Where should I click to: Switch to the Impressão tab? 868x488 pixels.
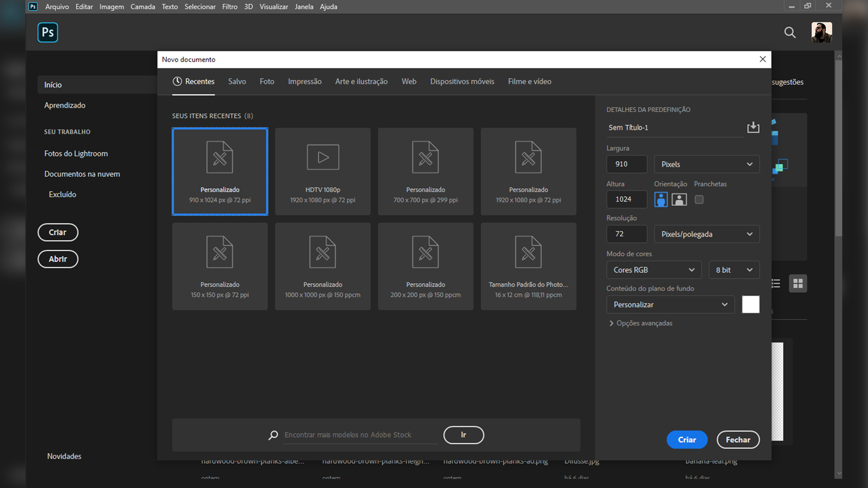click(305, 82)
